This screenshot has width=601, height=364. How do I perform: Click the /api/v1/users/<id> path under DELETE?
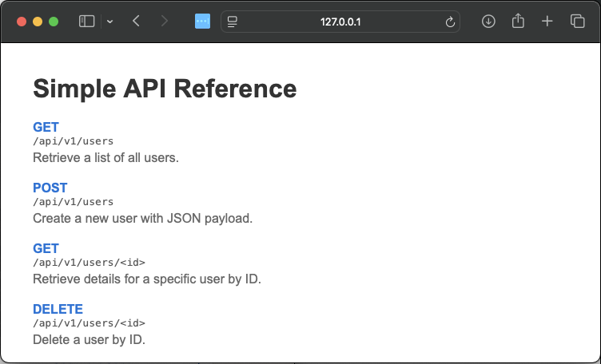coord(89,323)
